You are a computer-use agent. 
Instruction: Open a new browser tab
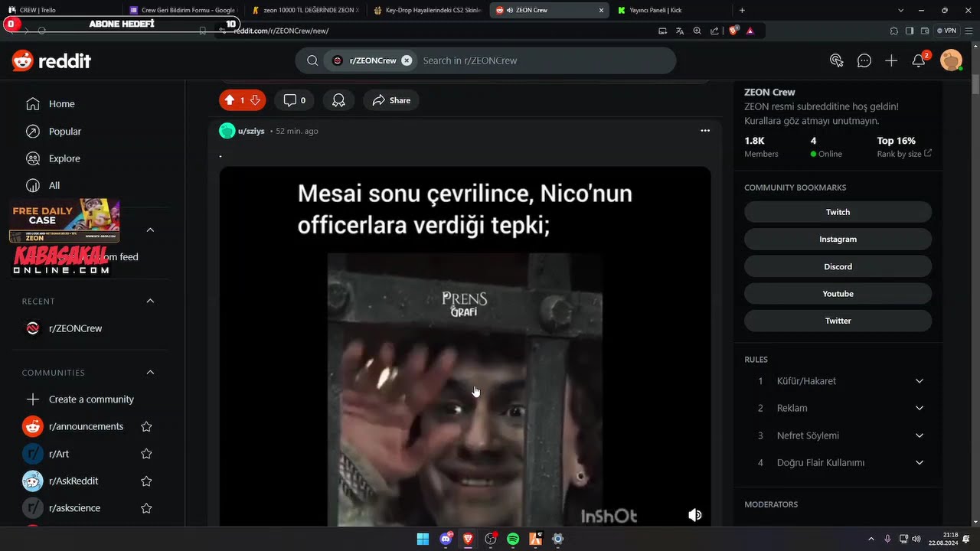tap(742, 10)
